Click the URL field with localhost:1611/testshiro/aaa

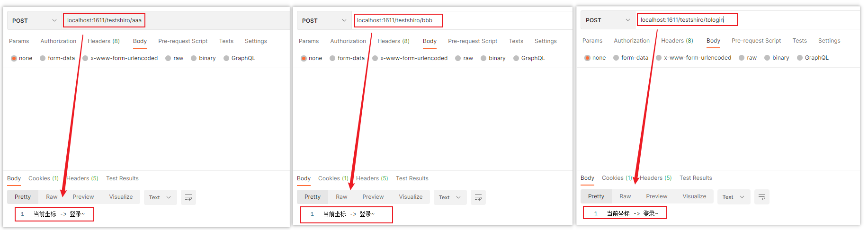[104, 20]
